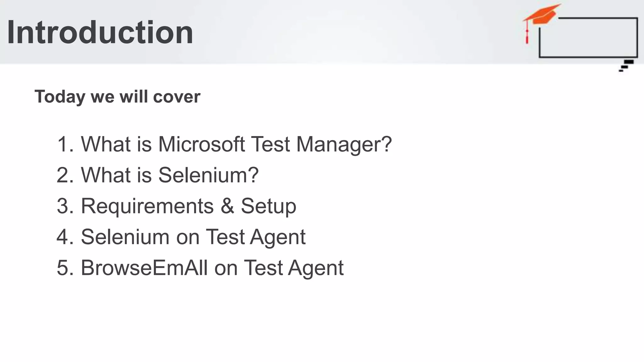Open "BrowseEmAll on Test Agent" item
Viewport: 644px width, 362px height.
212,268
